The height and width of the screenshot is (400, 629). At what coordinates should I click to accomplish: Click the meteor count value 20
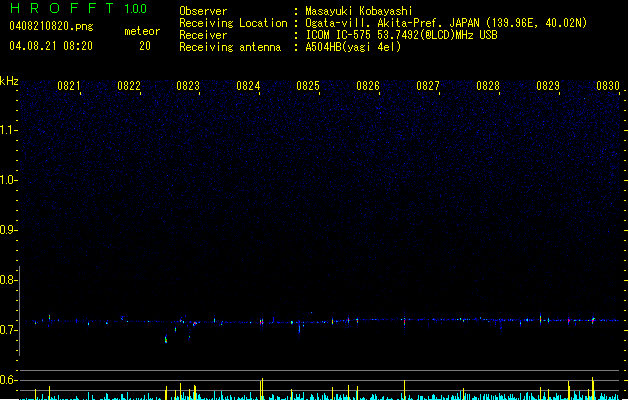tap(145, 46)
